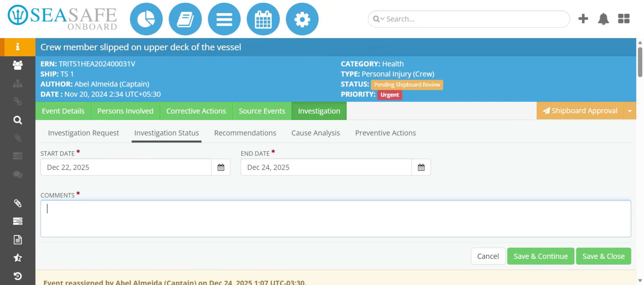Go to the Corrective Actions tab
The height and width of the screenshot is (285, 644).
point(196,111)
